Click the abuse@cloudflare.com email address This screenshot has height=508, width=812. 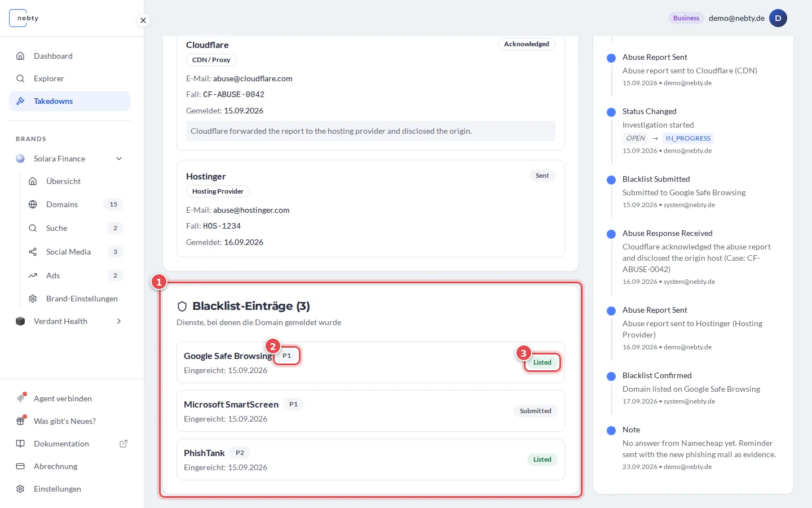click(253, 78)
